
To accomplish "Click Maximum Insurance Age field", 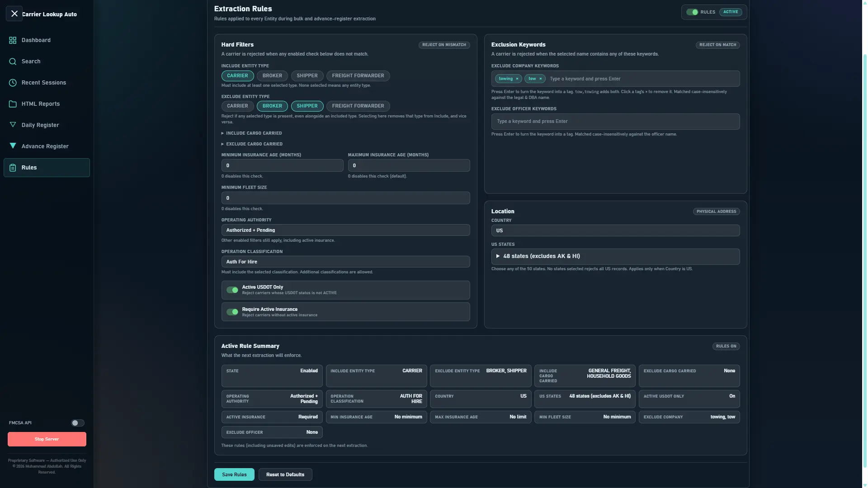I will (409, 165).
